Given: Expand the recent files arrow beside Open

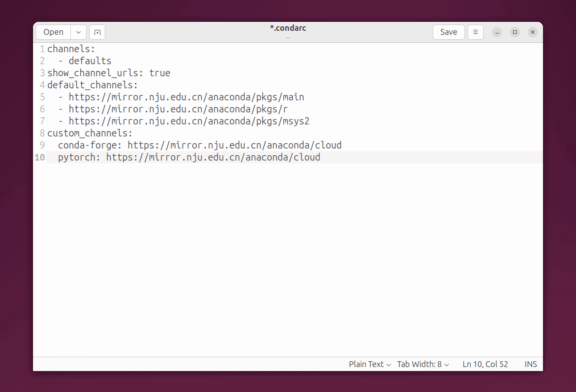Looking at the screenshot, I should (79, 32).
